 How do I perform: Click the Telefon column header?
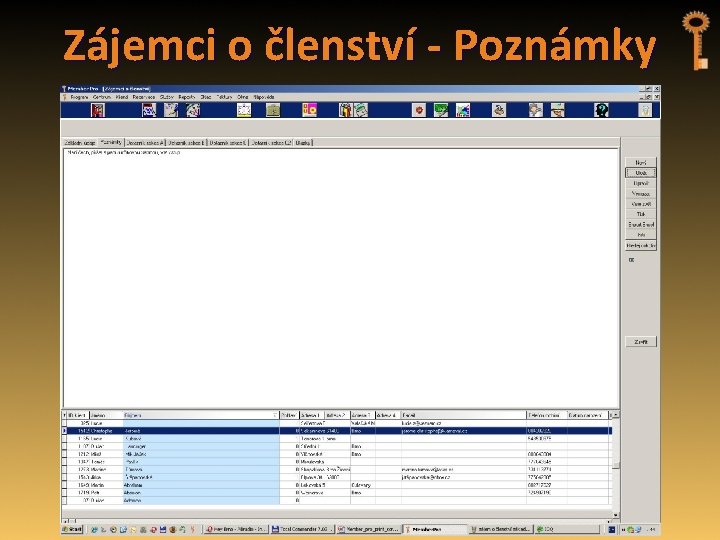[x=547, y=415]
